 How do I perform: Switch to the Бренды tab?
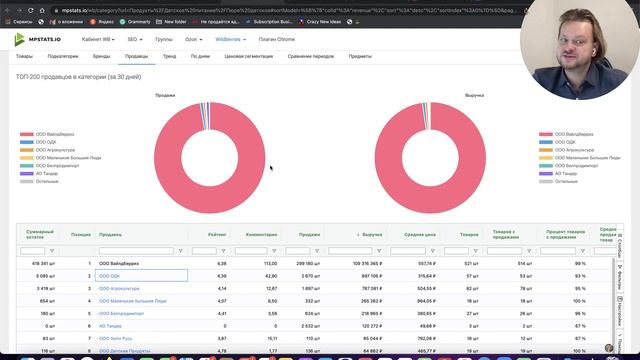(x=102, y=56)
